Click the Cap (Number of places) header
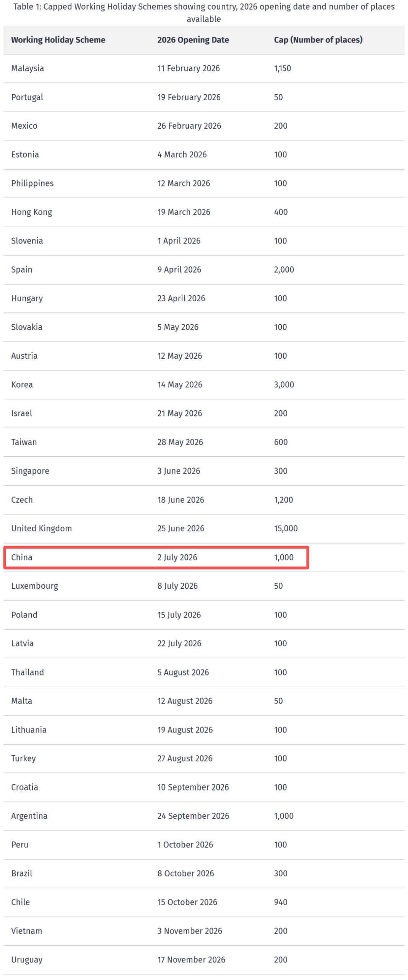The height and width of the screenshot is (980, 408). (x=318, y=40)
